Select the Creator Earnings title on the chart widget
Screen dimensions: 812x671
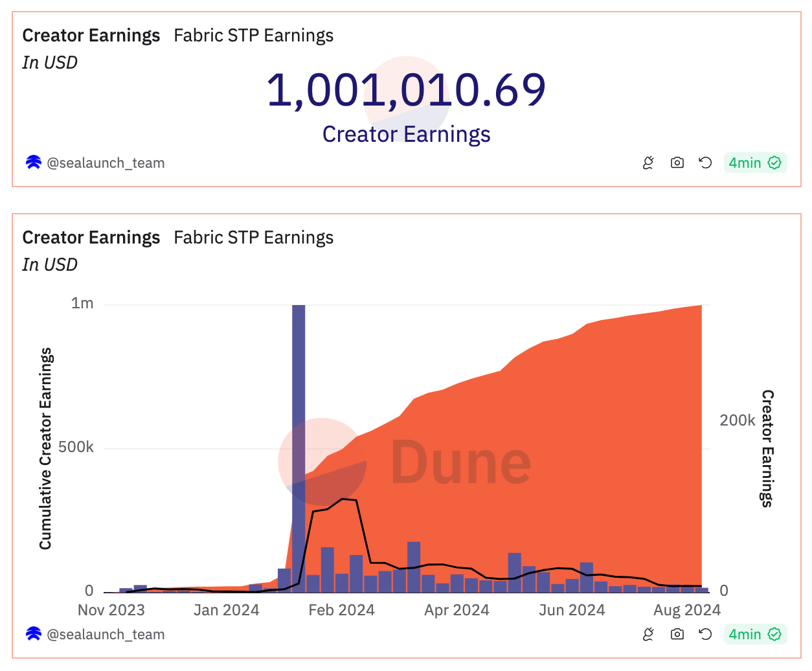tap(91, 237)
